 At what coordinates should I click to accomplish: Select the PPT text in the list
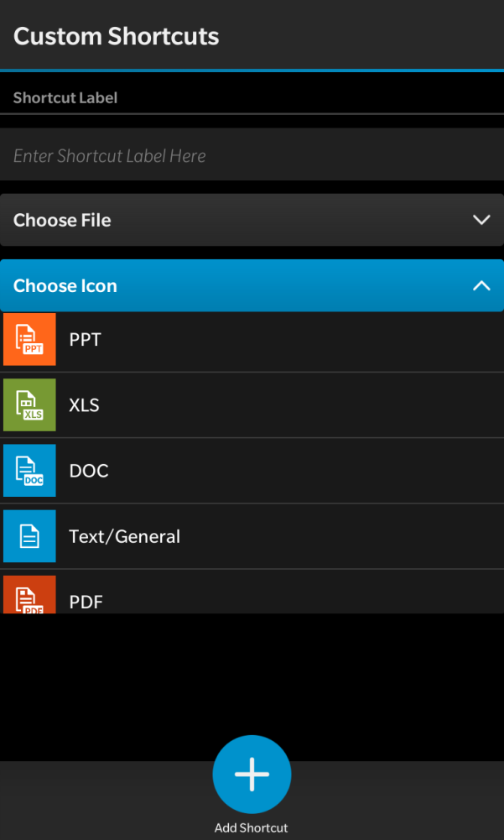point(86,339)
